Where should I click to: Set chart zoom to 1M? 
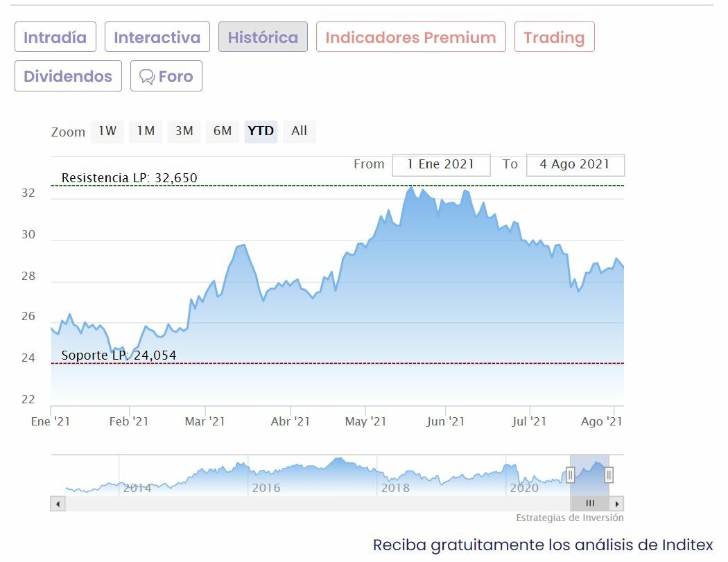[146, 131]
